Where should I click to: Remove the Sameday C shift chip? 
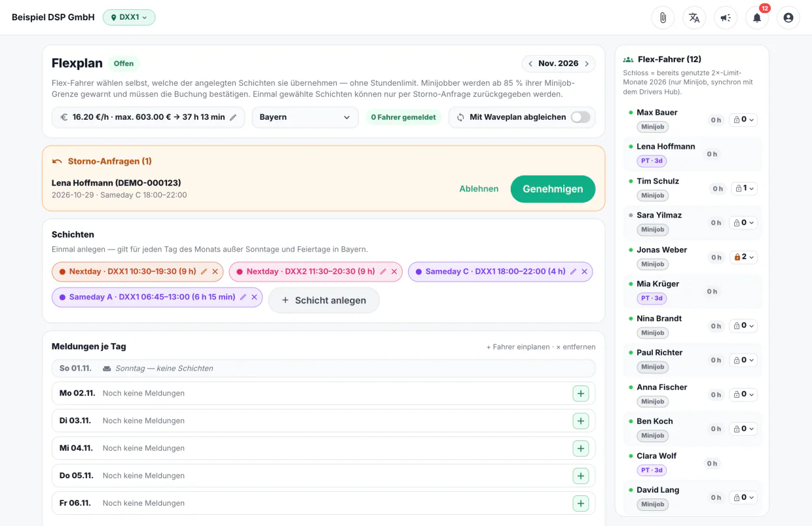coord(585,271)
